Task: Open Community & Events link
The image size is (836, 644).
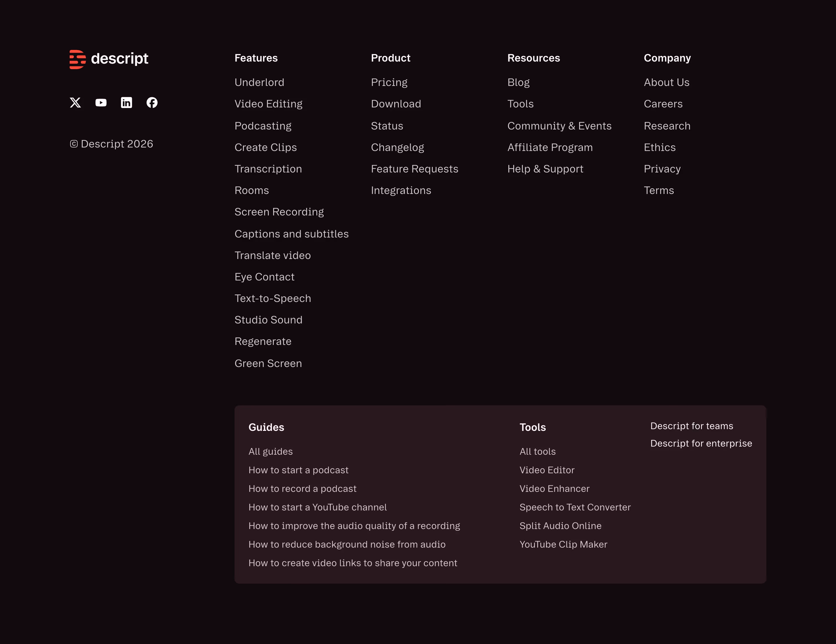Action: point(560,126)
